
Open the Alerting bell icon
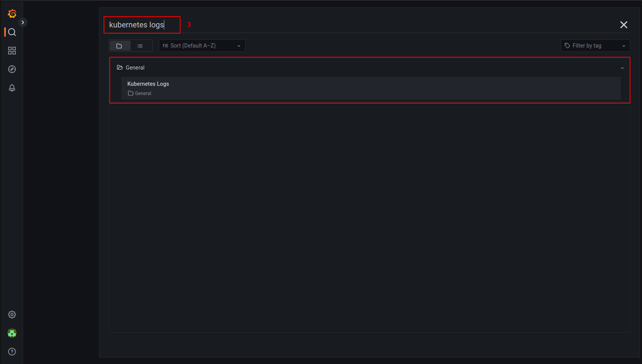pyautogui.click(x=12, y=88)
